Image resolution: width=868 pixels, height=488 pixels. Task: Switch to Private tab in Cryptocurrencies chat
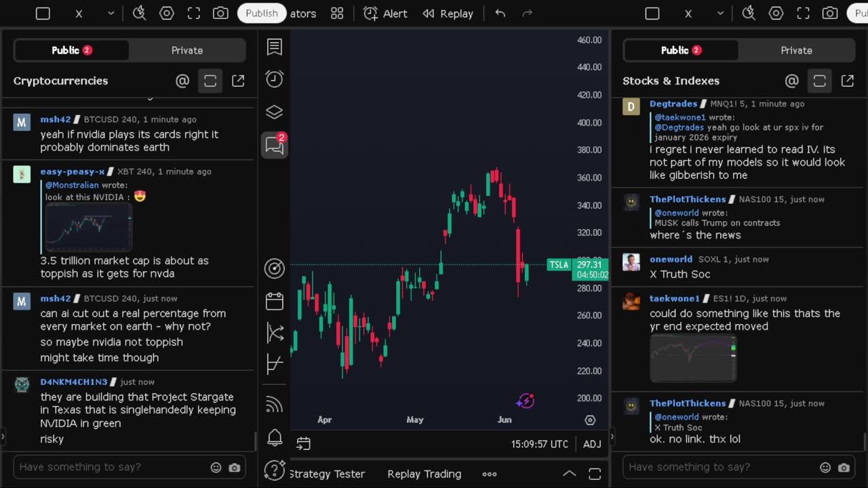tap(187, 50)
